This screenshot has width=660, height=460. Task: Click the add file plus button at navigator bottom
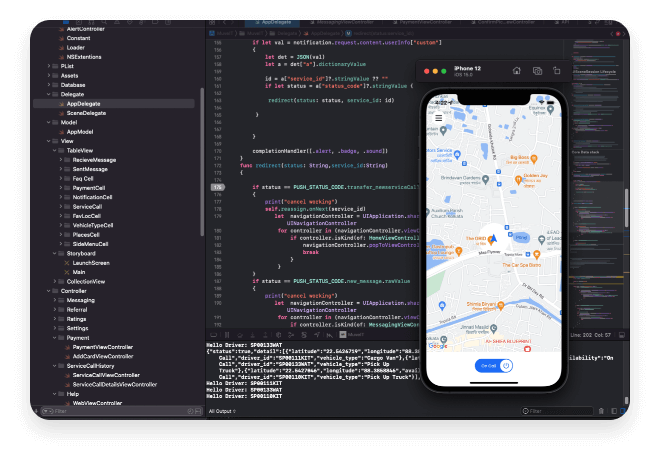[36, 411]
